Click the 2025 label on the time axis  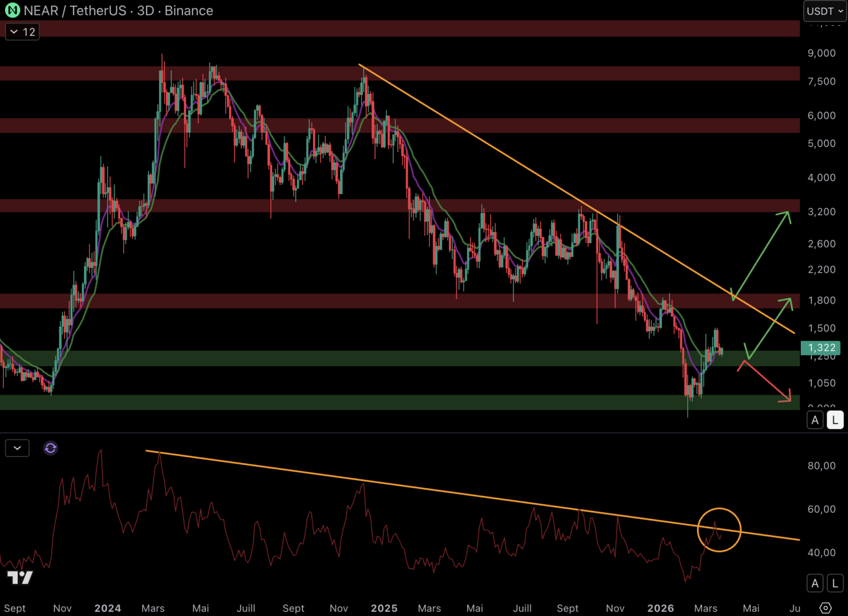pyautogui.click(x=384, y=608)
